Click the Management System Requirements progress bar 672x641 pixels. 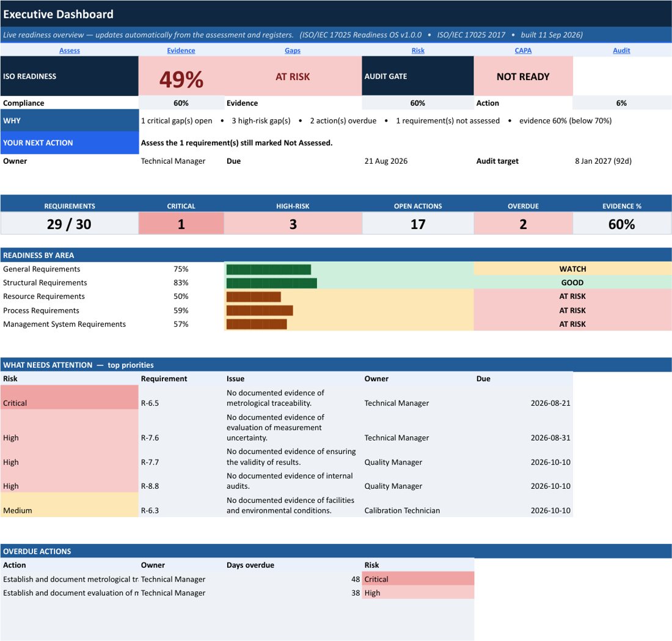(x=257, y=324)
